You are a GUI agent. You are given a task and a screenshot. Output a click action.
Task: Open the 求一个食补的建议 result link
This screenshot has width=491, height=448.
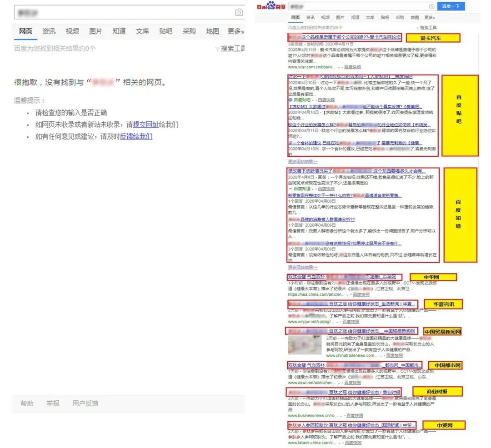click(x=355, y=143)
